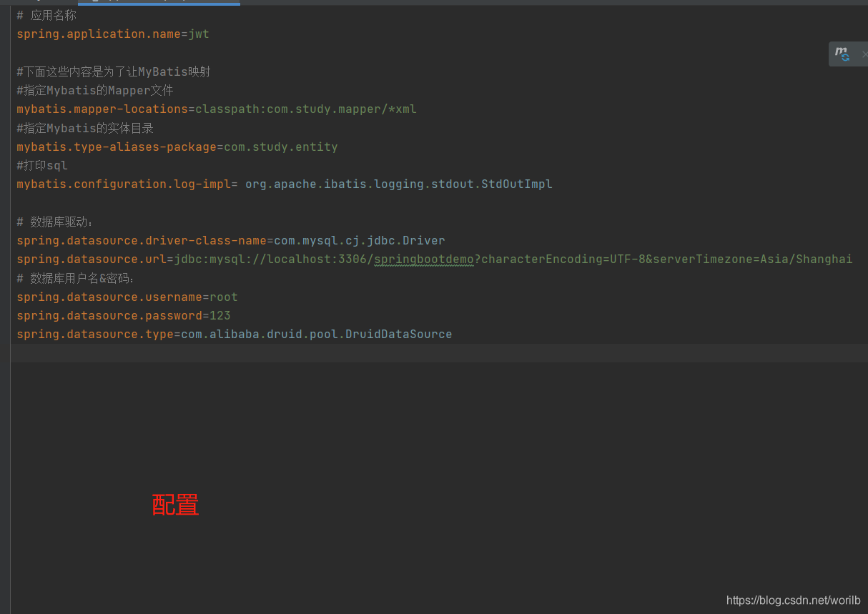The image size is (868, 614).
Task: Click the mybatis.mapper-locations property key
Action: [102, 109]
